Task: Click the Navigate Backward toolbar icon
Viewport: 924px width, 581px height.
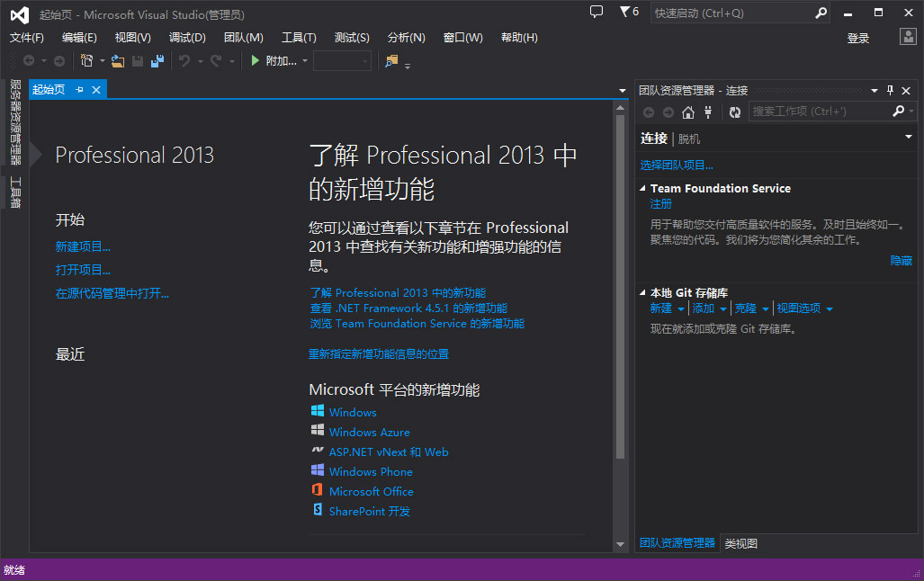Action: [x=30, y=60]
